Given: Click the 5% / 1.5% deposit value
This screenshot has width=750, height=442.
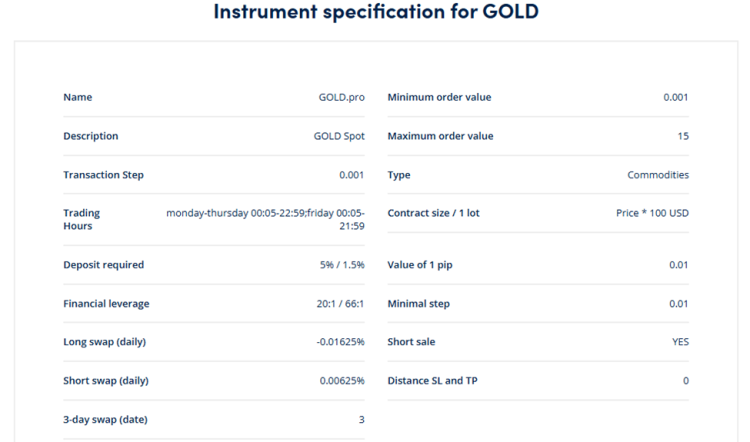Looking at the screenshot, I should tap(342, 265).
